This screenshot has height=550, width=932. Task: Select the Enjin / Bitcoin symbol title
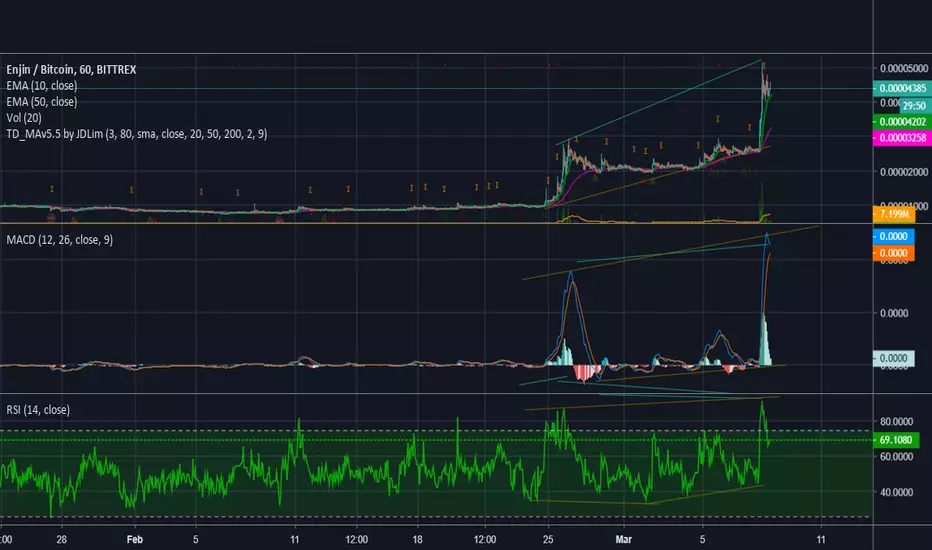point(71,70)
